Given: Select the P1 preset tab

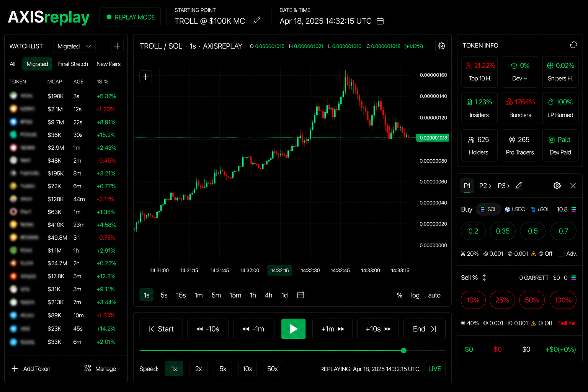Looking at the screenshot, I should pyautogui.click(x=467, y=186).
